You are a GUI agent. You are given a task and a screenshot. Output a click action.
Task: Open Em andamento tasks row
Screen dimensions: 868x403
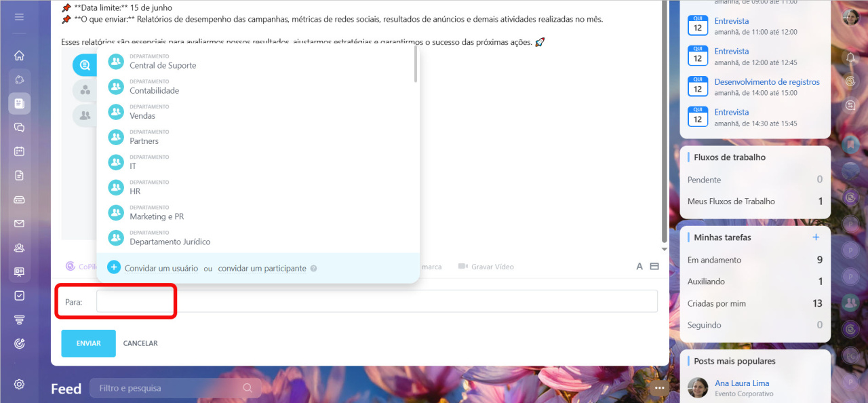coord(755,260)
